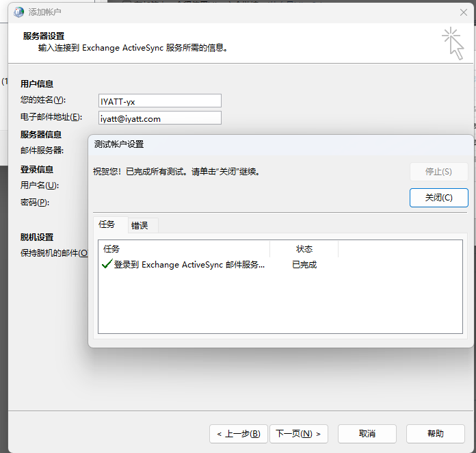Click the 取消 button

point(367,434)
